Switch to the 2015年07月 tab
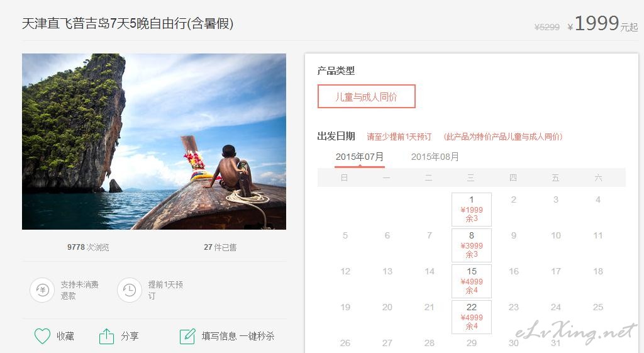The height and width of the screenshot is (353, 644). pos(359,157)
